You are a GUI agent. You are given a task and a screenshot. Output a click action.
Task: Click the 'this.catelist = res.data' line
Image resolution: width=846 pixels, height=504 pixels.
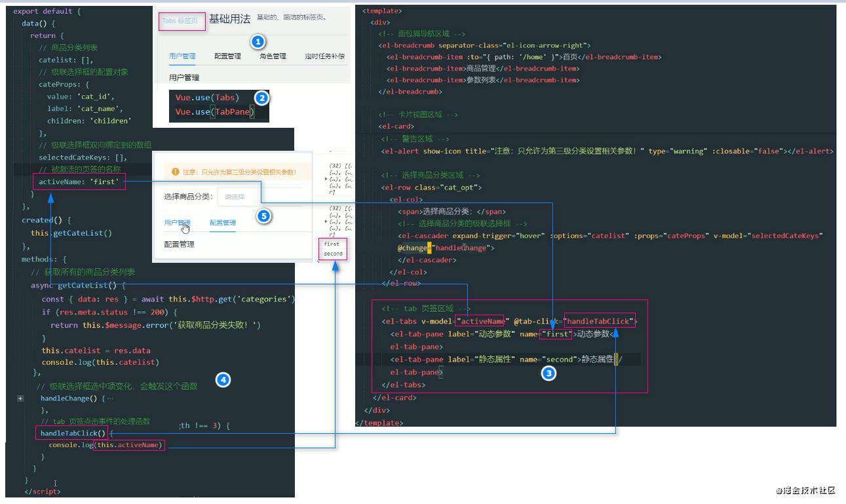coord(96,351)
